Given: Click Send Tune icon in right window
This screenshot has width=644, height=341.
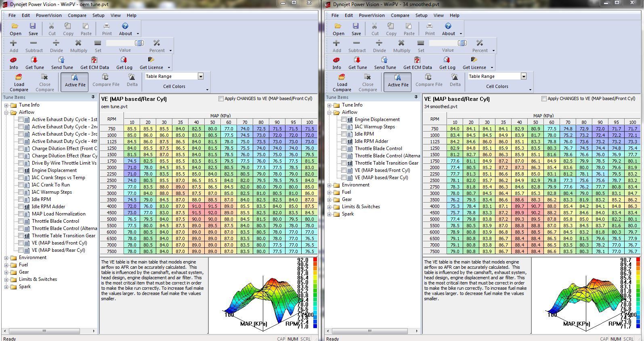Looking at the screenshot, I should 385,60.
